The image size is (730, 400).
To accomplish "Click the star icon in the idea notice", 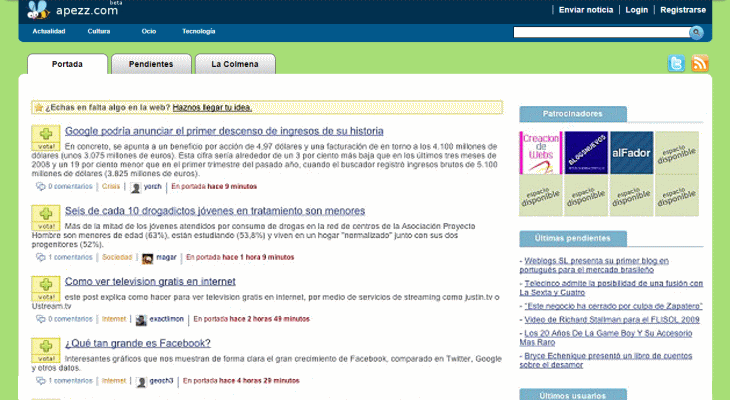I will (39, 108).
